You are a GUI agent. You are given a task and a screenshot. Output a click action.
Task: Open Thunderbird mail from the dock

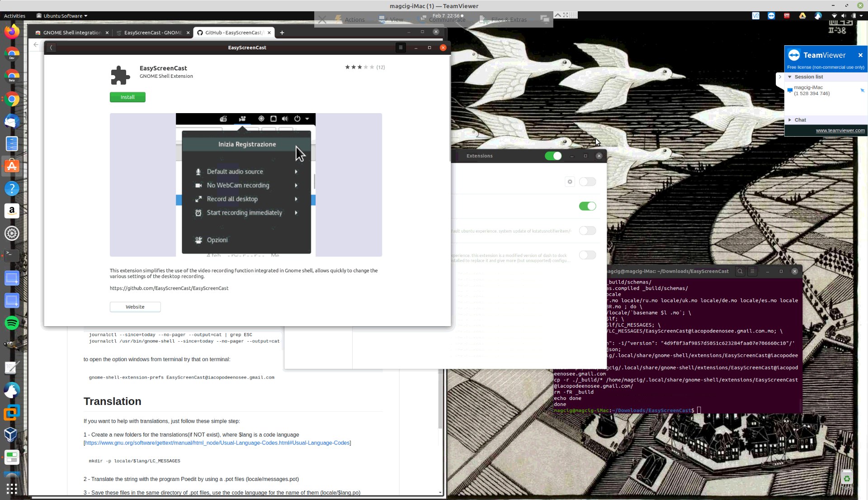[12, 121]
